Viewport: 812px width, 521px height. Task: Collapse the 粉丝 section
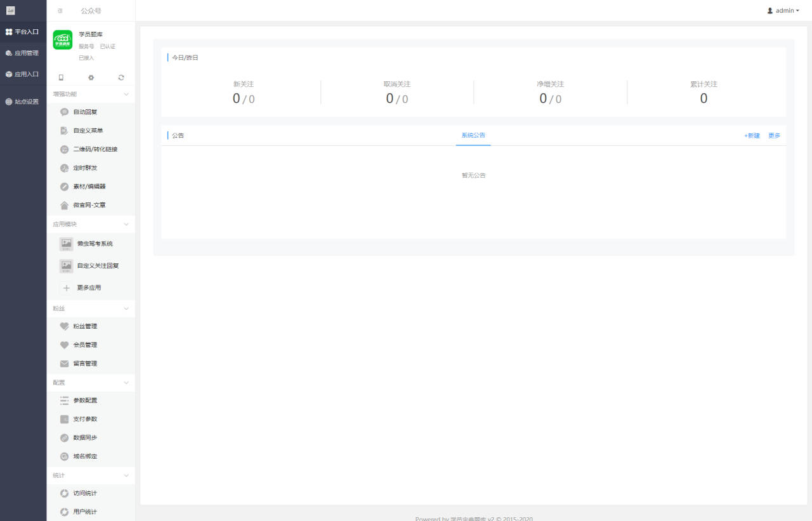(126, 308)
